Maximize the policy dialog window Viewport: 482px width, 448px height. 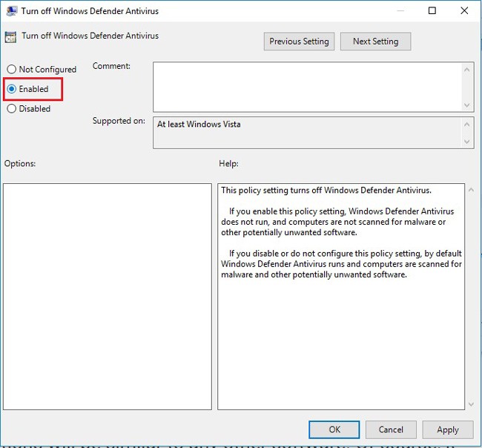pos(432,11)
